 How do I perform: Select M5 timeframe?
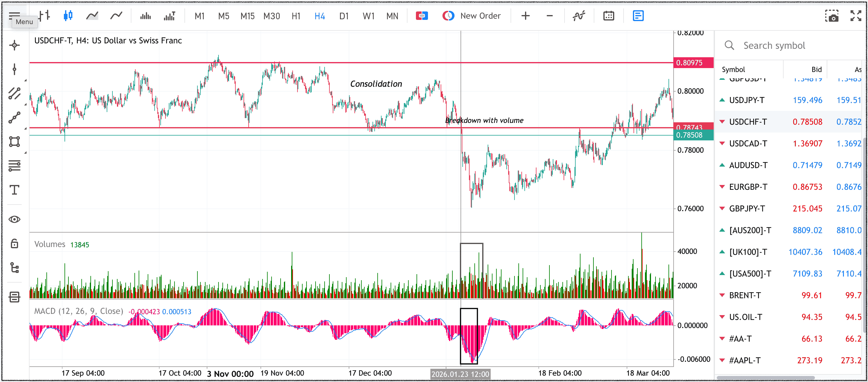coord(223,16)
